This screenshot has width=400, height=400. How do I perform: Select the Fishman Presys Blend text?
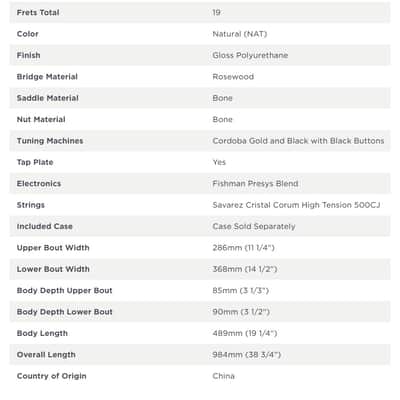[255, 183]
